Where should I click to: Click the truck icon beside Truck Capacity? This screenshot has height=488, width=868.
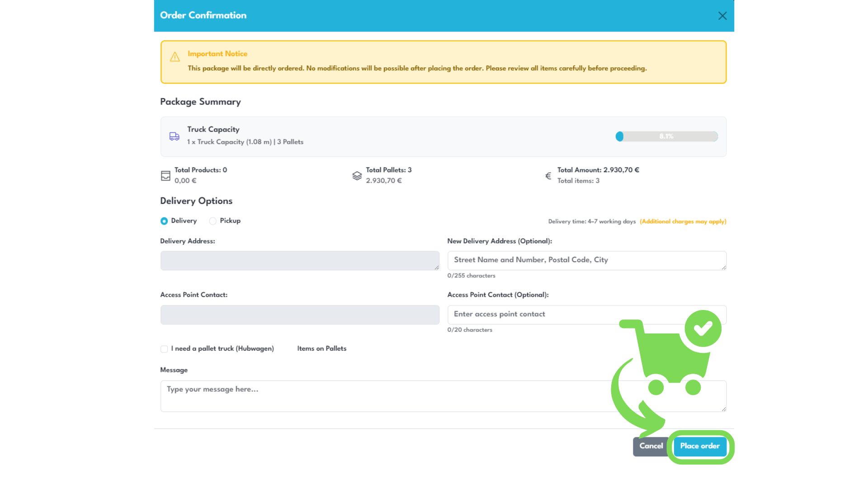pyautogui.click(x=174, y=136)
